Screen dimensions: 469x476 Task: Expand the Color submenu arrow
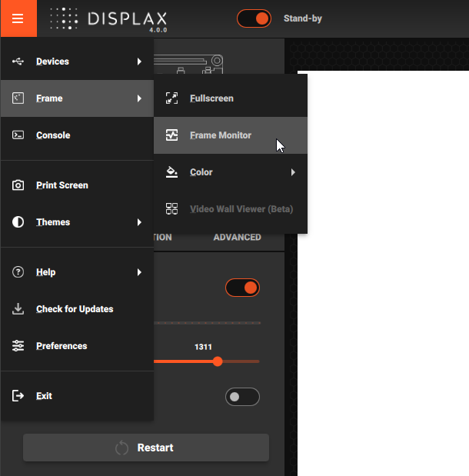293,172
